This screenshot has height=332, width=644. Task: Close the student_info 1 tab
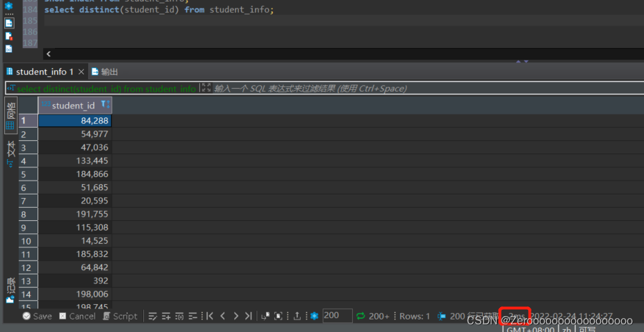point(81,72)
